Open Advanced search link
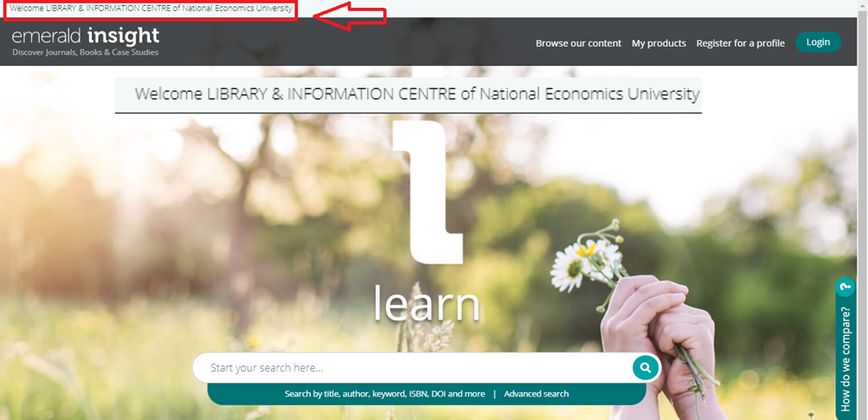 [536, 394]
